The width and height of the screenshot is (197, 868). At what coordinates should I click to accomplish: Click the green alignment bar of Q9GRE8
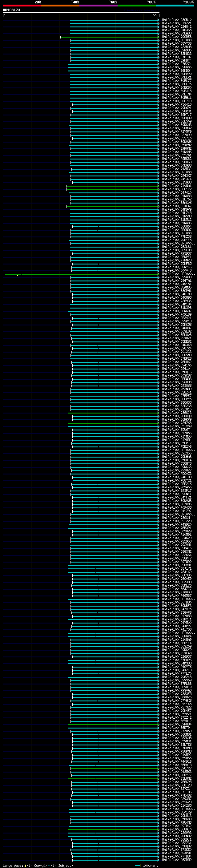pos(110,37)
